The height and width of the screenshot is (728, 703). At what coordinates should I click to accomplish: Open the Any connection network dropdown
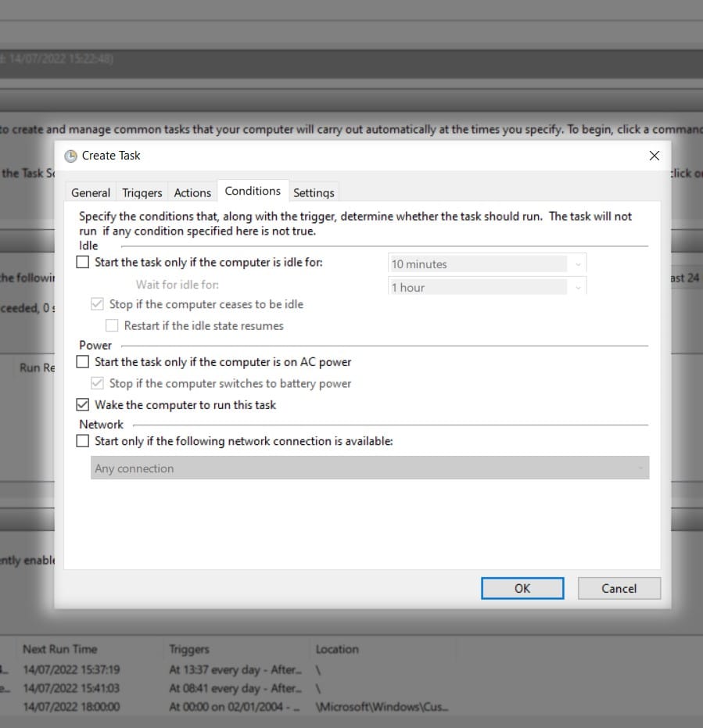coord(370,468)
